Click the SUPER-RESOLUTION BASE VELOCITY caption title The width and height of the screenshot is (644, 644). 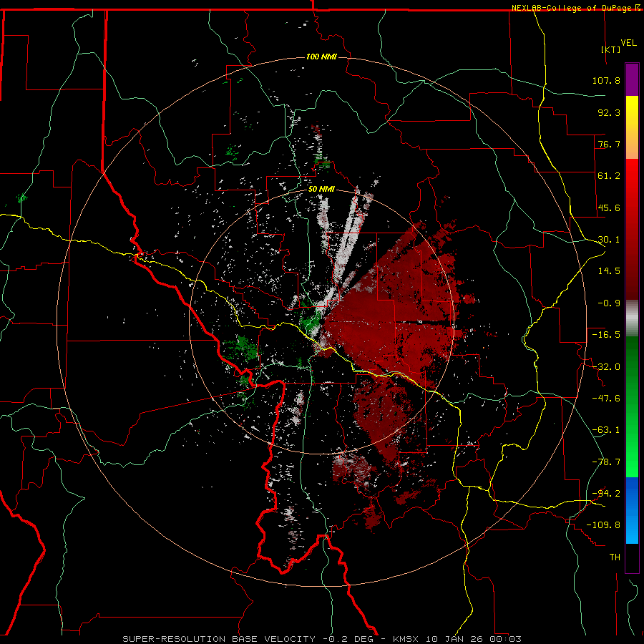219,639
